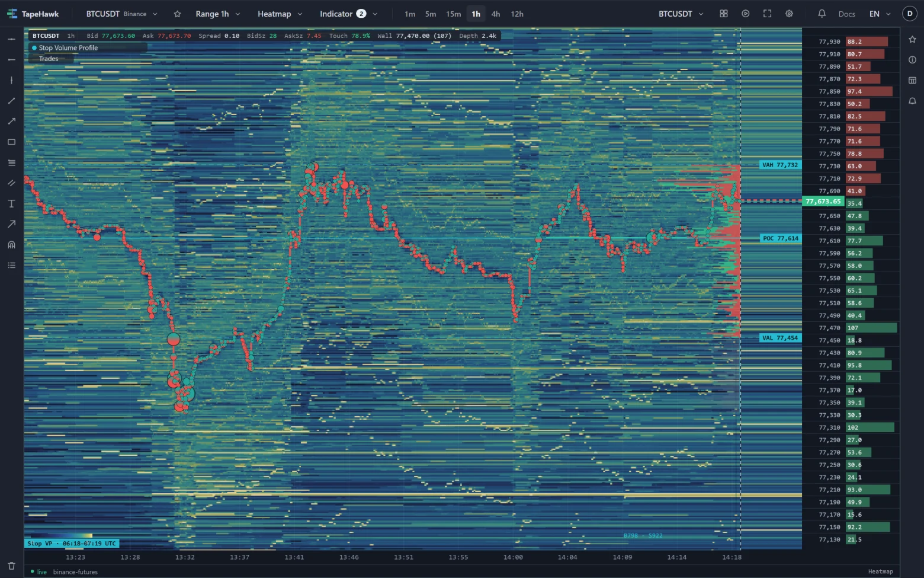Click the replay play-circle icon
Image resolution: width=924 pixels, height=578 pixels.
click(x=746, y=14)
